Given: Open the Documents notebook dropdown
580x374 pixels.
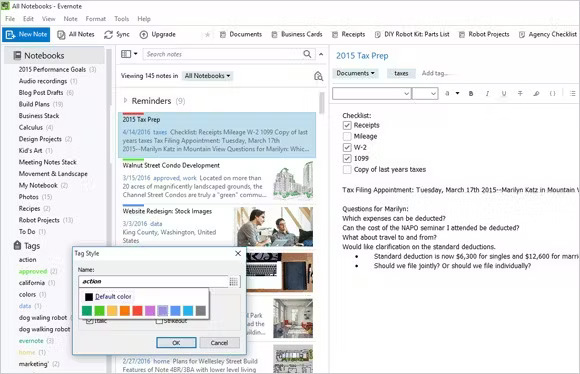Looking at the screenshot, I should (355, 73).
